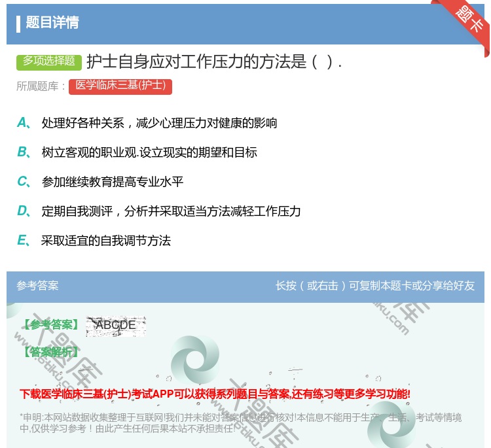Click the question title 护士自身应对工作压力的方法是
The width and height of the screenshot is (491, 448).
pos(214,61)
